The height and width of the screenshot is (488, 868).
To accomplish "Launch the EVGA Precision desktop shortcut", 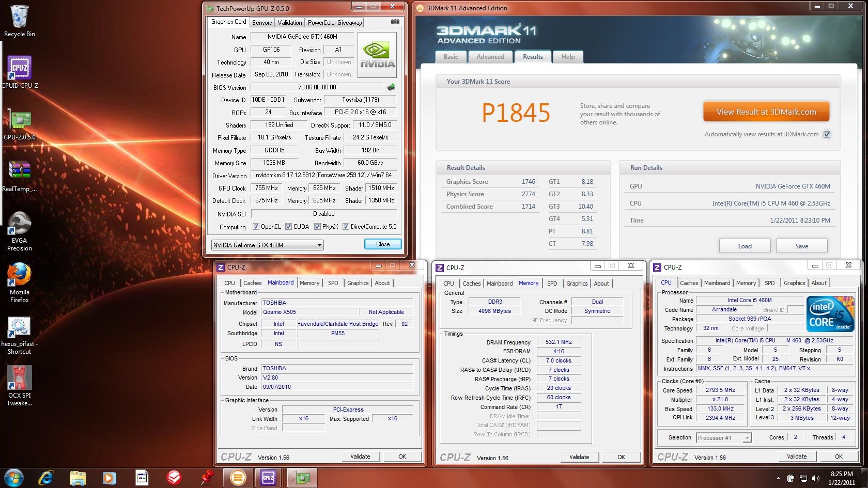I will (x=20, y=231).
